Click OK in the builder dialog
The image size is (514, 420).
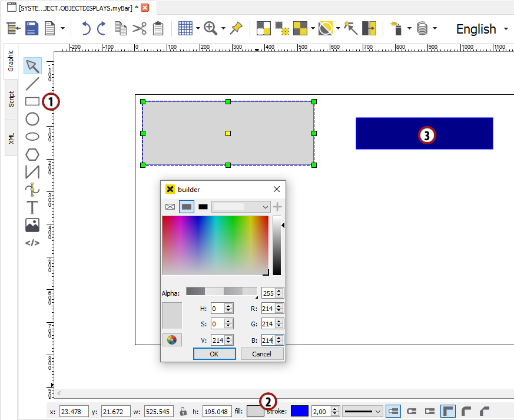pos(214,354)
